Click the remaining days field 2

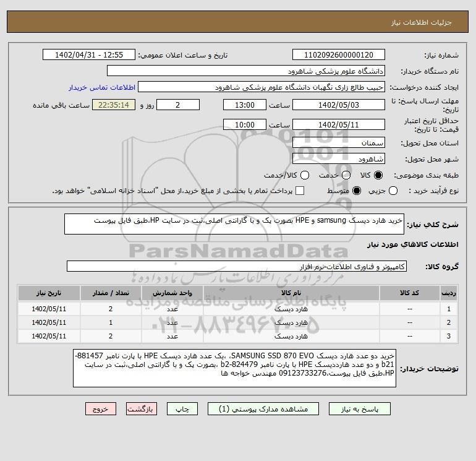point(178,105)
